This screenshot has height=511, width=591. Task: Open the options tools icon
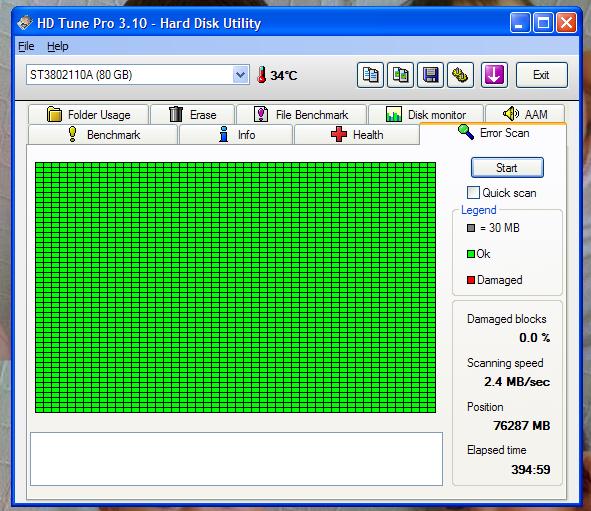point(460,75)
